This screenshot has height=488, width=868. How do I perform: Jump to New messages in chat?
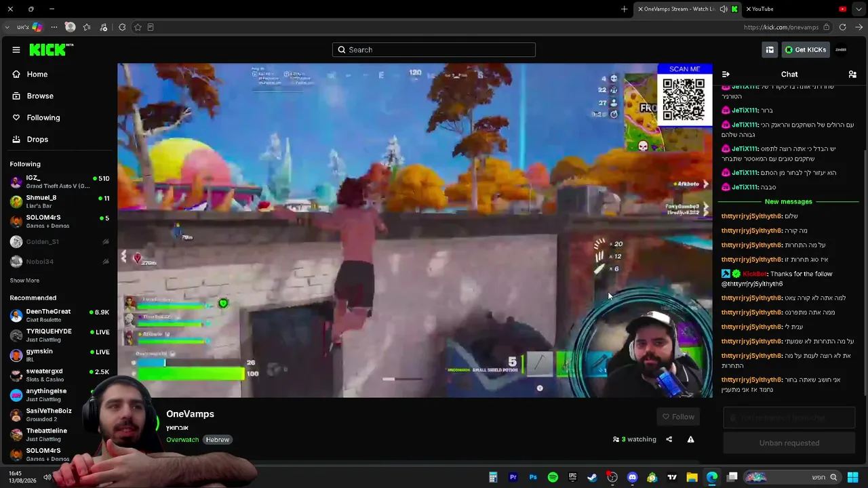click(x=788, y=201)
